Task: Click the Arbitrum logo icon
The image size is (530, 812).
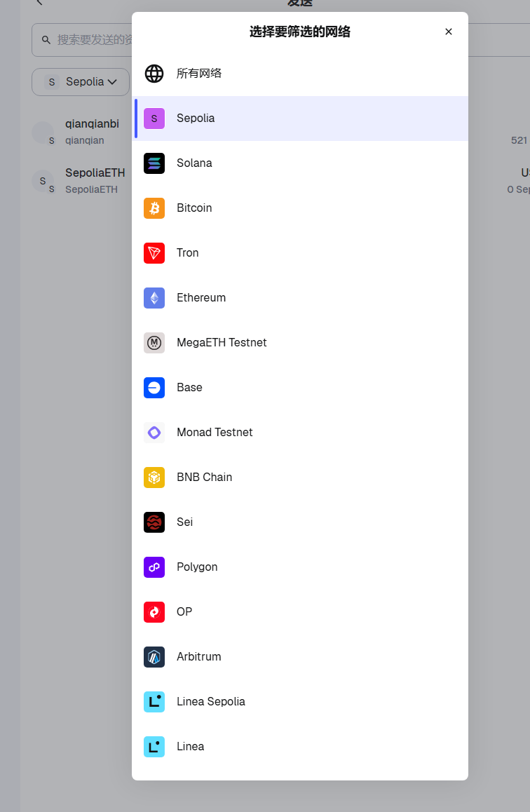Action: pyautogui.click(x=154, y=657)
